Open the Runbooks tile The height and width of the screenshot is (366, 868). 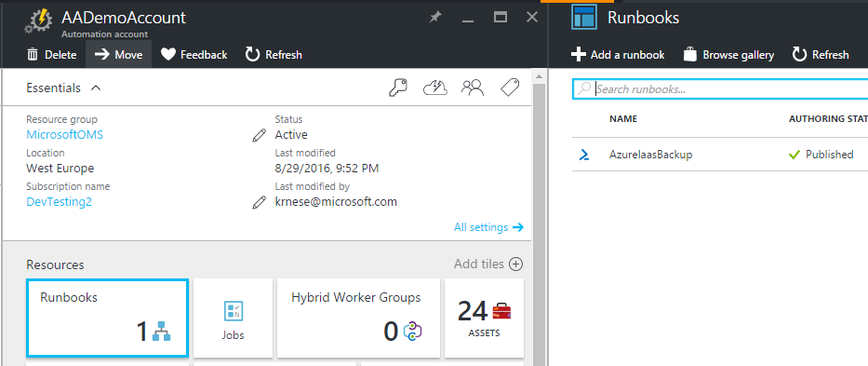click(x=107, y=318)
